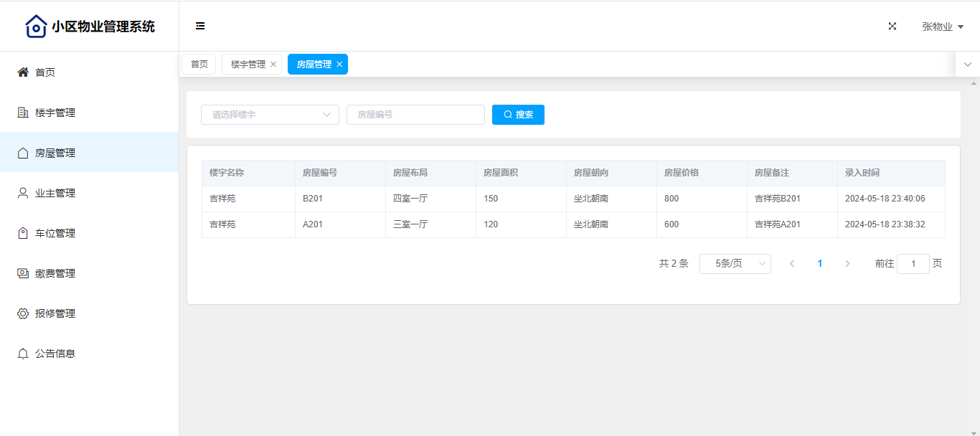The width and height of the screenshot is (980, 436).
Task: Open the 请选择楼宇 dropdown
Action: (270, 115)
